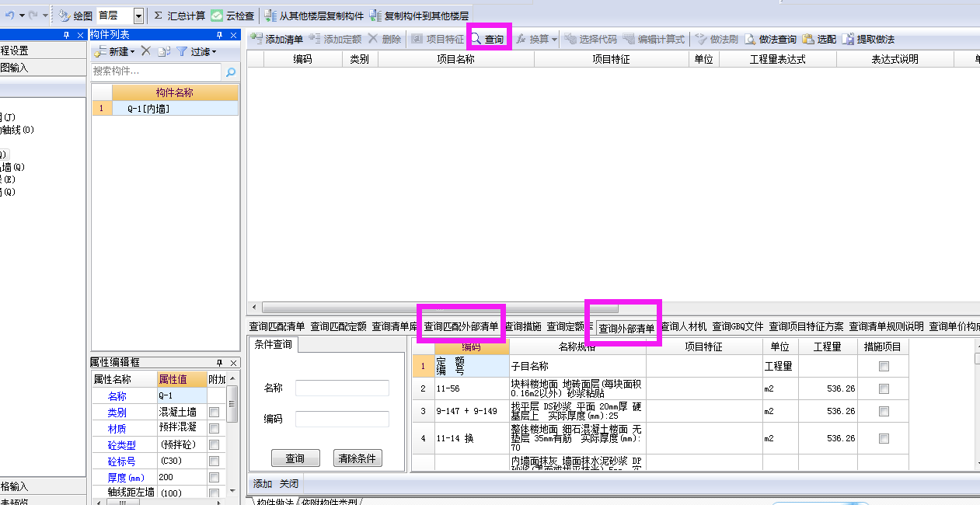The width and height of the screenshot is (980, 505).
Task: Pin the 构件列表 panel
Action: tap(220, 35)
